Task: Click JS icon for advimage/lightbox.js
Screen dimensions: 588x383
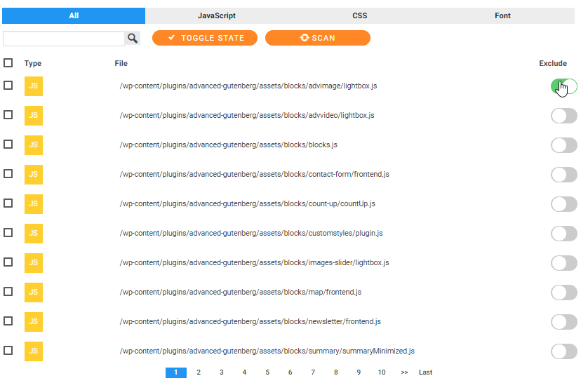Action: tap(34, 86)
